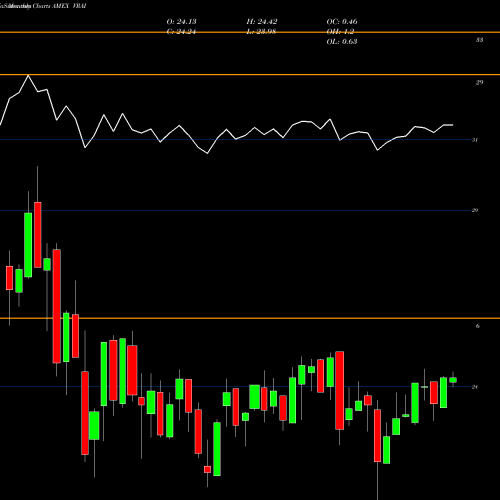The image size is (500, 500).
Task: Click the close price value 'C: 24.24'
Action: click(181, 32)
